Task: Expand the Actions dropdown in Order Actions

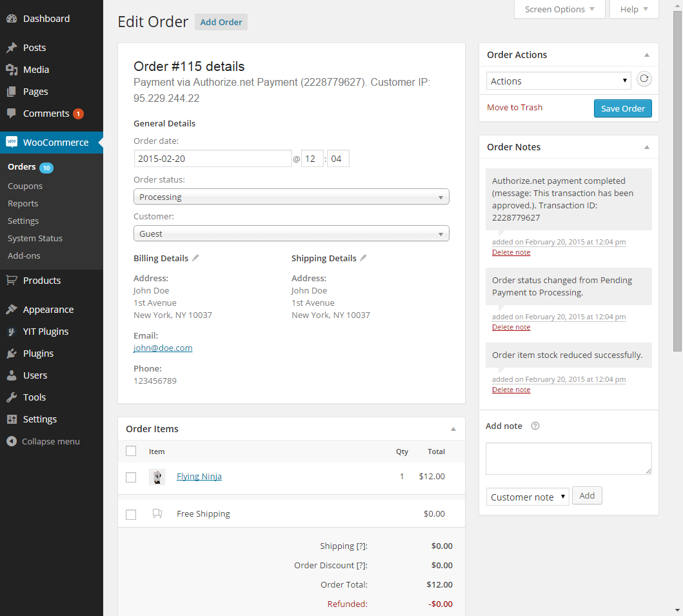Action: [x=559, y=81]
